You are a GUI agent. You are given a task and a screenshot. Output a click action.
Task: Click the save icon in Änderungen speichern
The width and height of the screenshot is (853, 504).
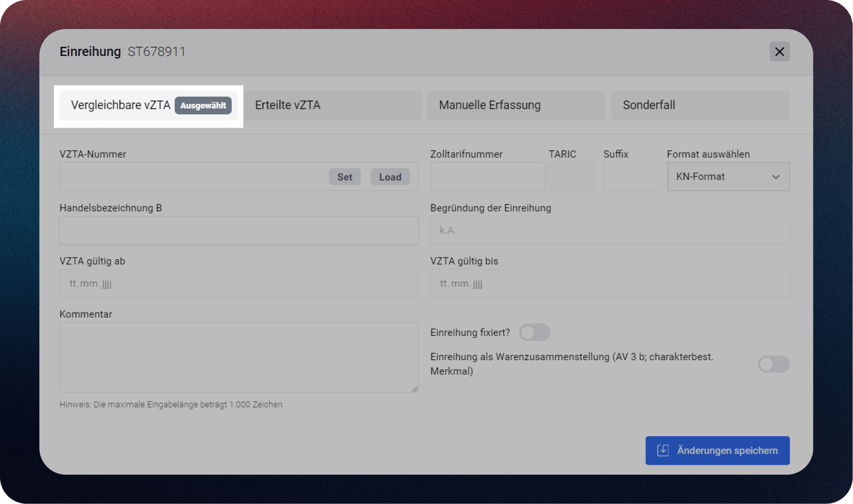click(x=663, y=450)
